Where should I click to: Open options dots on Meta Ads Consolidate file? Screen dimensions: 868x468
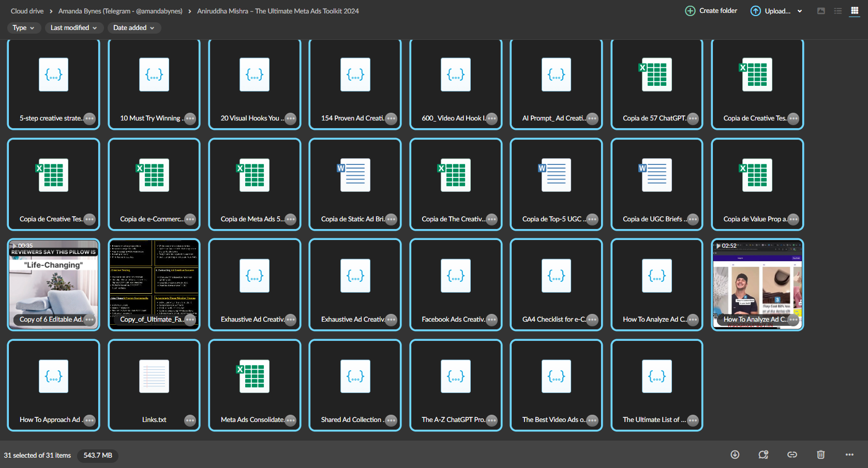290,420
